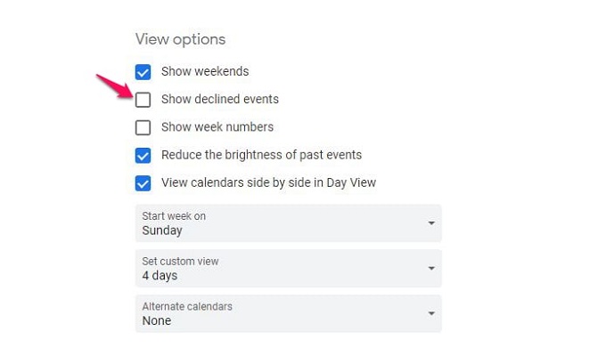606x364 pixels.
Task: Click the 'Show week numbers' label text
Action: [x=217, y=127]
